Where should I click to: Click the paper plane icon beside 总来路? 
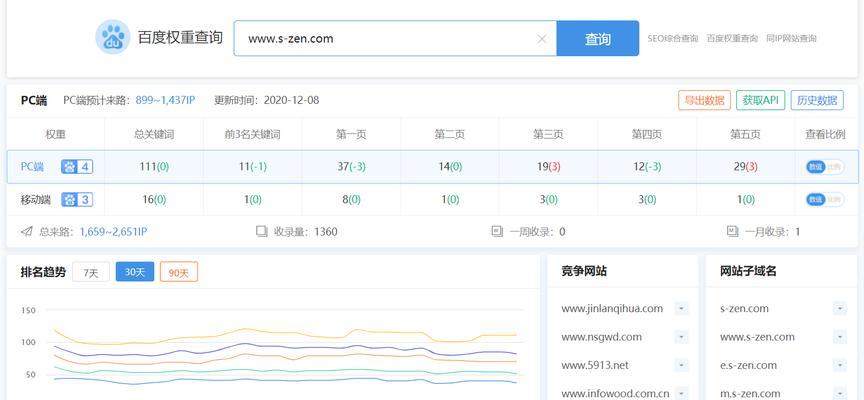26,232
